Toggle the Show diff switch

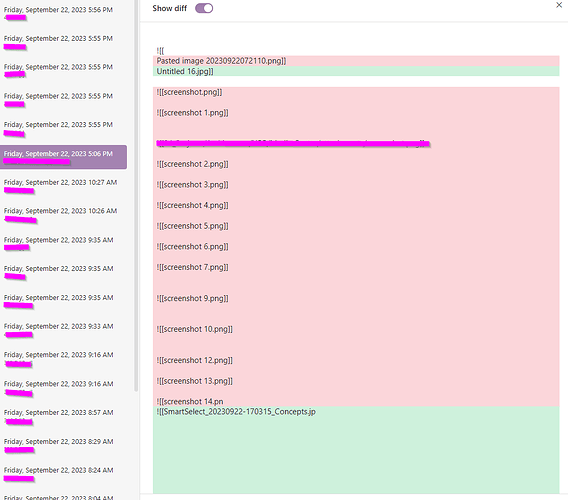coord(204,8)
